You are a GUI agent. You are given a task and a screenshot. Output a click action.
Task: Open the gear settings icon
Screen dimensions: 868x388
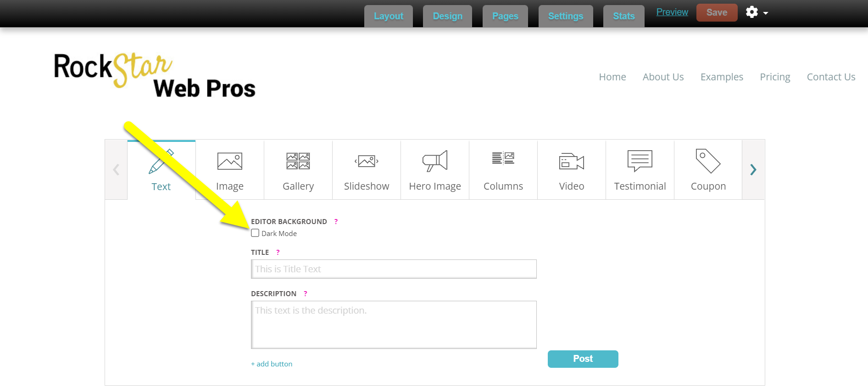point(751,12)
